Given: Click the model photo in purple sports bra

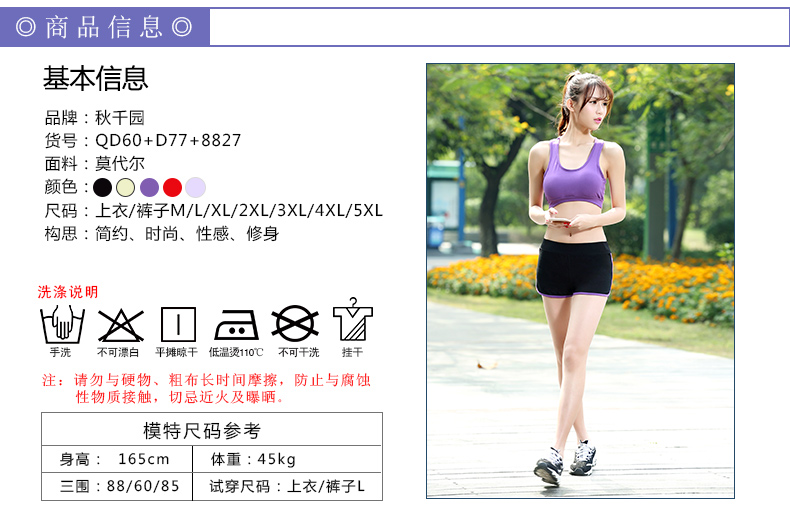Looking at the screenshot, I should point(580,281).
